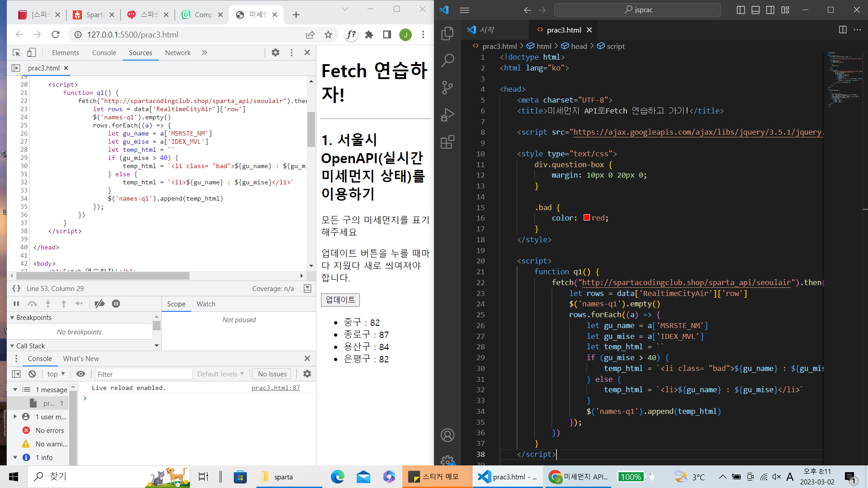This screenshot has height=488, width=868.
Task: Open Chrome tab search dropdown
Action: pos(345,9)
